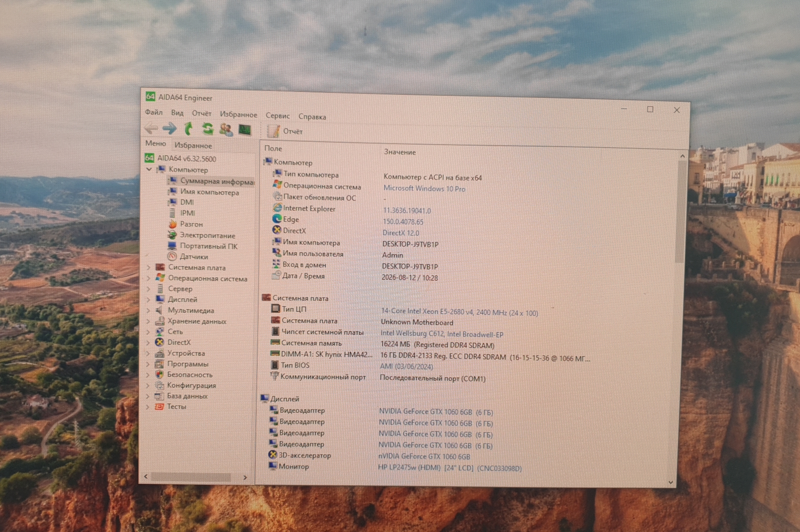
Task: Click the green Up arrow toolbar icon
Action: 188,129
